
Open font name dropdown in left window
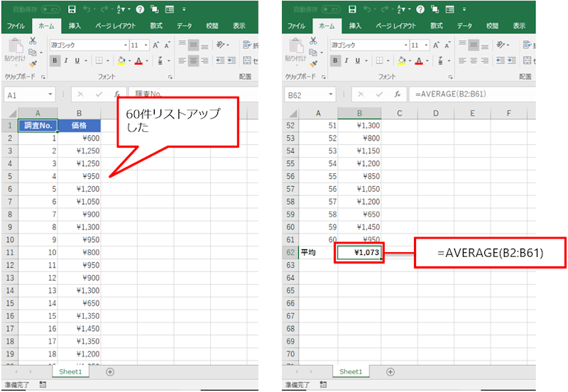(124, 45)
